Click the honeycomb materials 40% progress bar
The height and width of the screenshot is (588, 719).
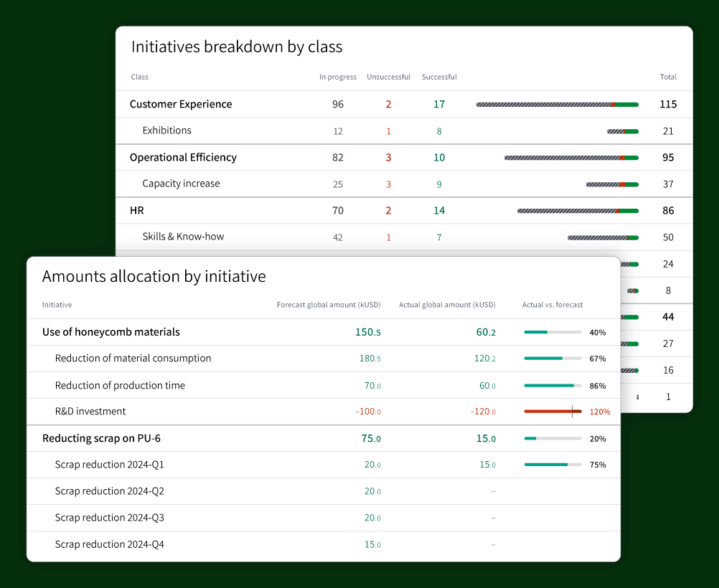coord(553,332)
